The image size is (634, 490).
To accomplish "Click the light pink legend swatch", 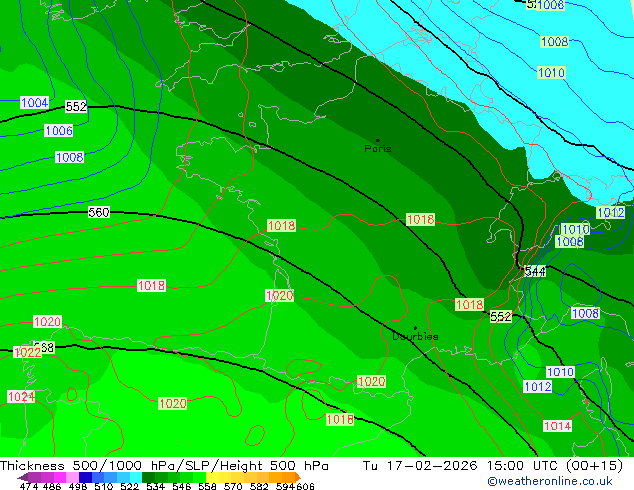I will (72, 477).
